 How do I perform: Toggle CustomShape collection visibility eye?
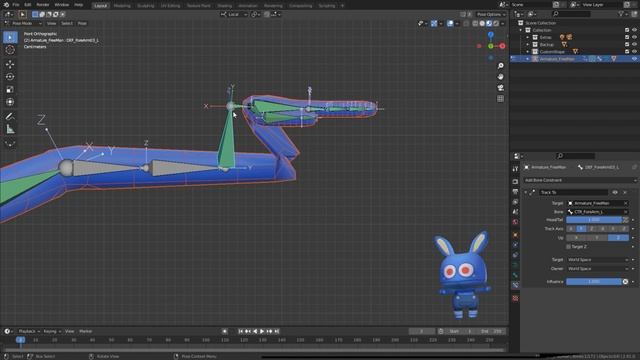634,51
